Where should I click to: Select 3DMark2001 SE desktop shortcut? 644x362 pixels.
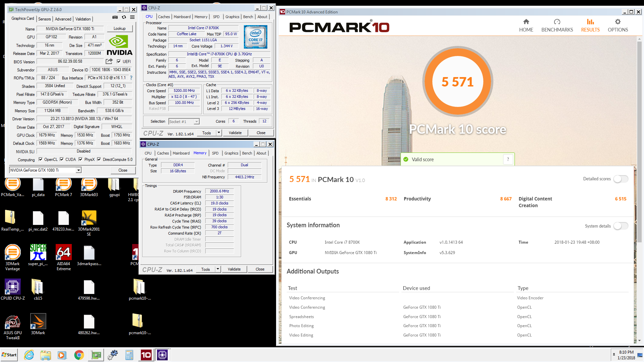pos(89,223)
